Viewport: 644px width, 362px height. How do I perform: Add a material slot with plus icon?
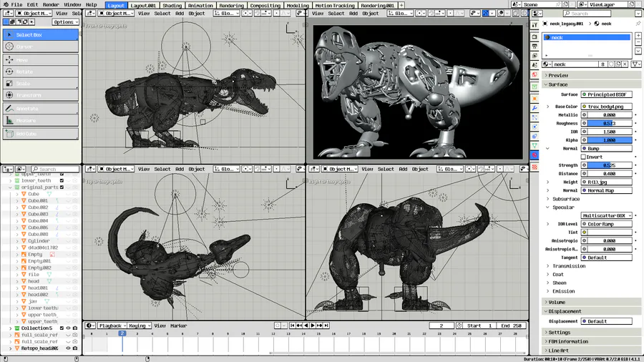(x=637, y=36)
